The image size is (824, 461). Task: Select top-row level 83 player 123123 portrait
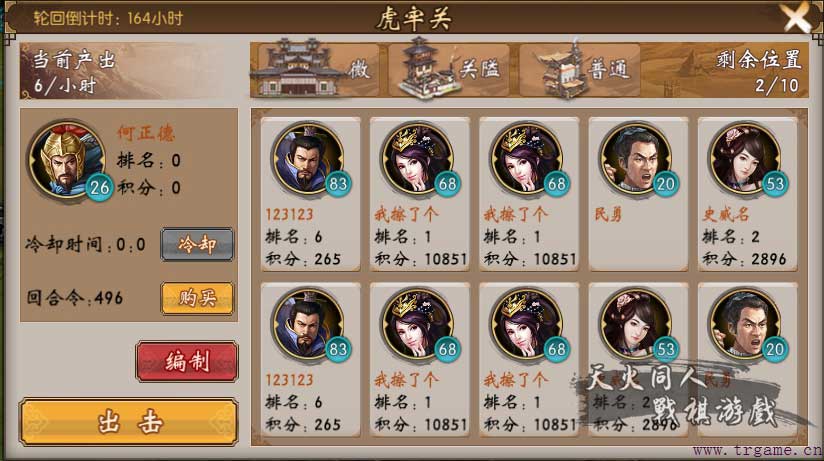308,158
